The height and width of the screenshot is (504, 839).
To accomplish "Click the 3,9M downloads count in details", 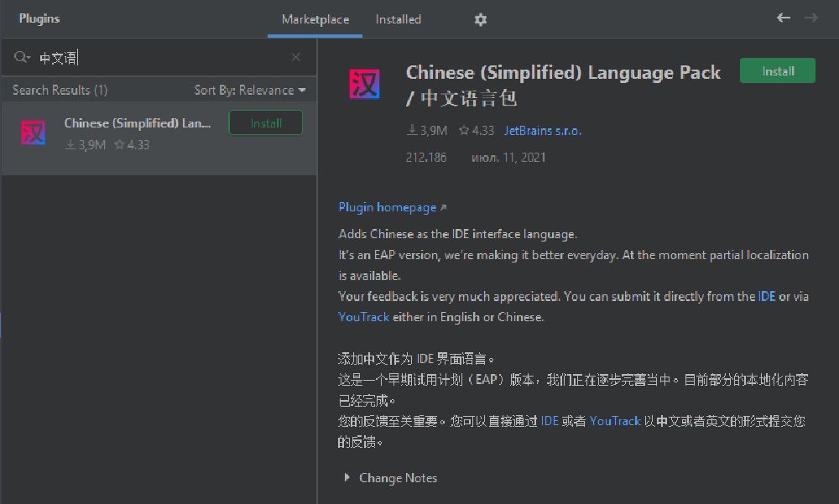I will tap(427, 131).
